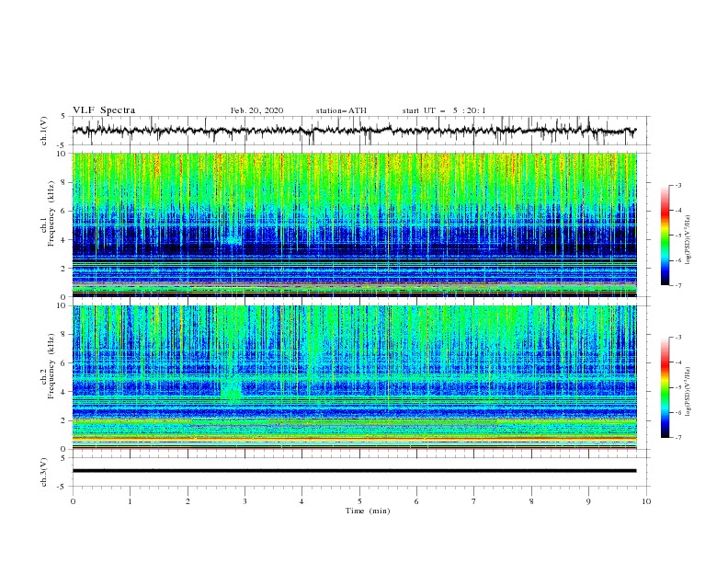Click the "Time (min)" axis title
Viewport: 728px width, 563px height.
click(368, 511)
